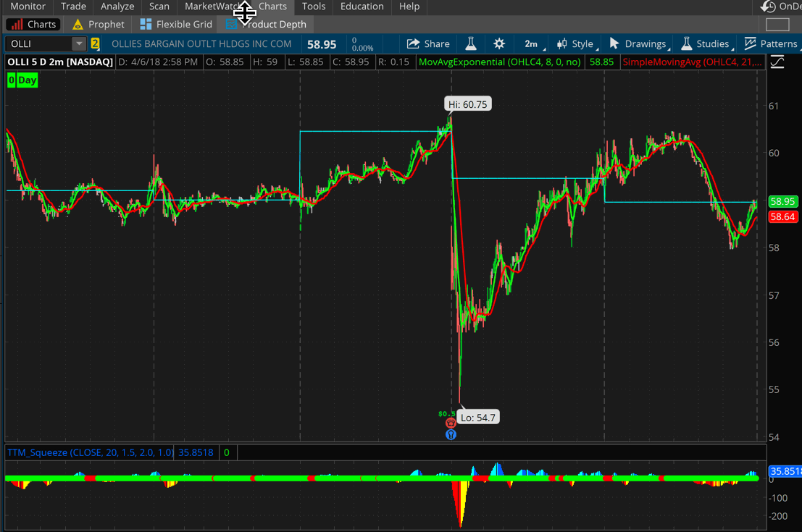Open the Scan tab

coord(159,7)
